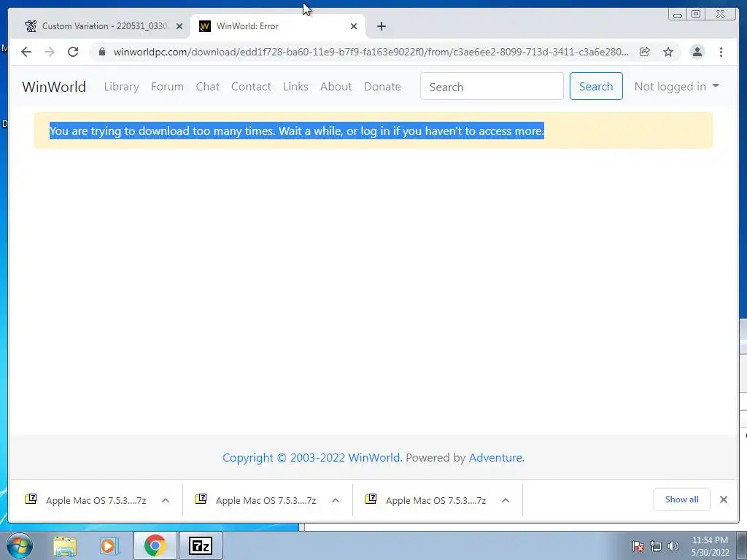The width and height of the screenshot is (747, 560).
Task: Click the WinWorld brand logo text
Action: (x=54, y=87)
